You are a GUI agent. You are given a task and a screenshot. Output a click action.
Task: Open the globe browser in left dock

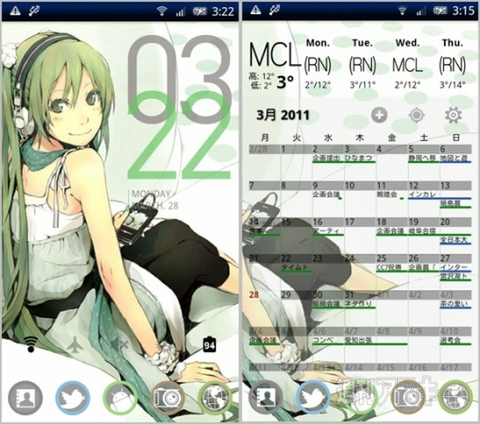215,398
